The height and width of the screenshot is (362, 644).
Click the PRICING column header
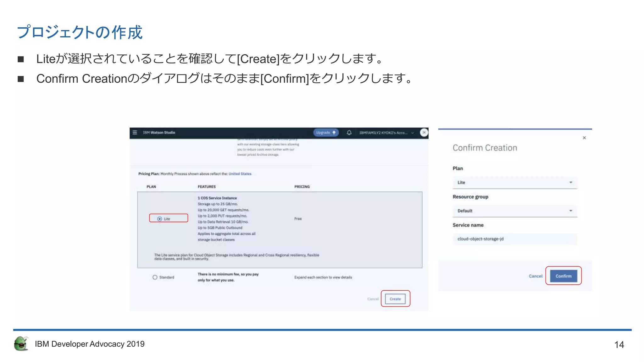(x=302, y=187)
